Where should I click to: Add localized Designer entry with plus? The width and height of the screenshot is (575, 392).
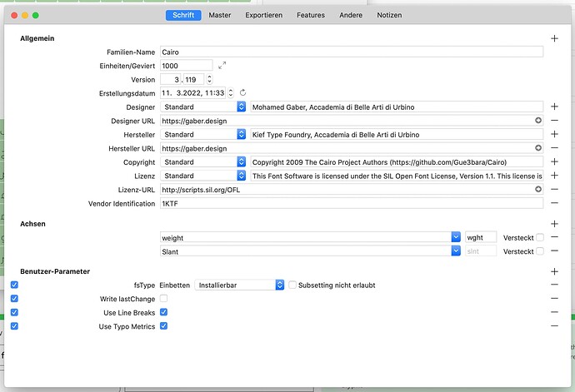point(554,107)
